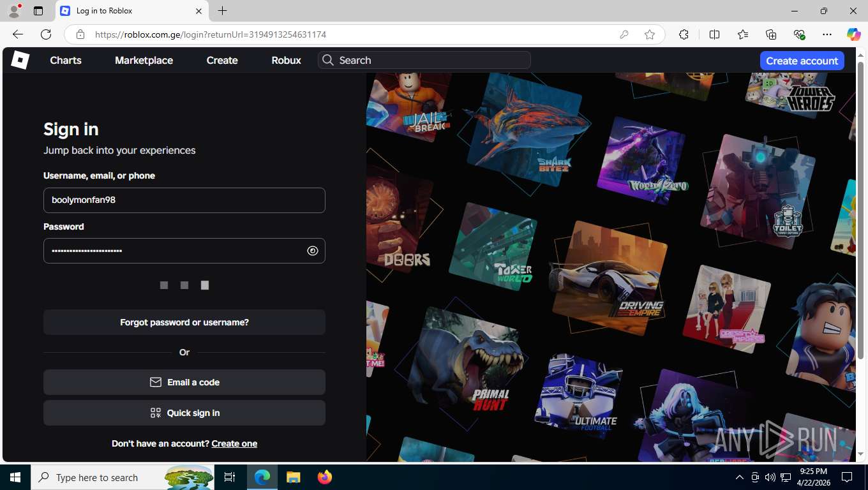Open the Doors game thumbnail
Image resolution: width=868 pixels, height=490 pixels.
click(x=399, y=220)
